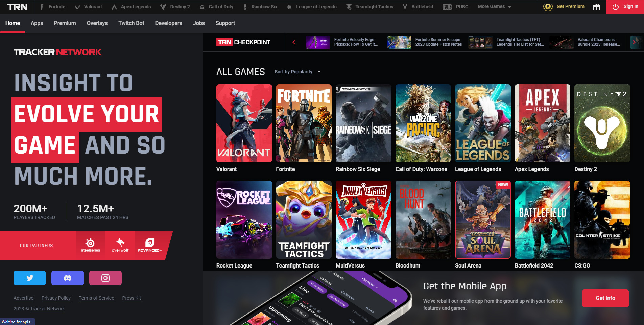Open the gift box icon
Viewport: 644px width, 325px height.
597,7
